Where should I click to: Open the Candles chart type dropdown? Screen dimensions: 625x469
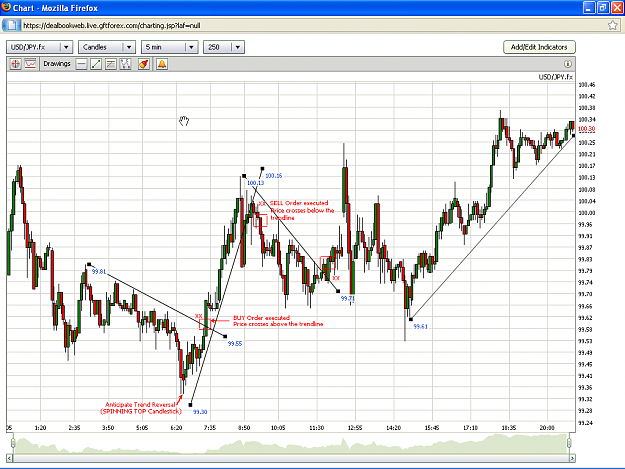(107, 47)
